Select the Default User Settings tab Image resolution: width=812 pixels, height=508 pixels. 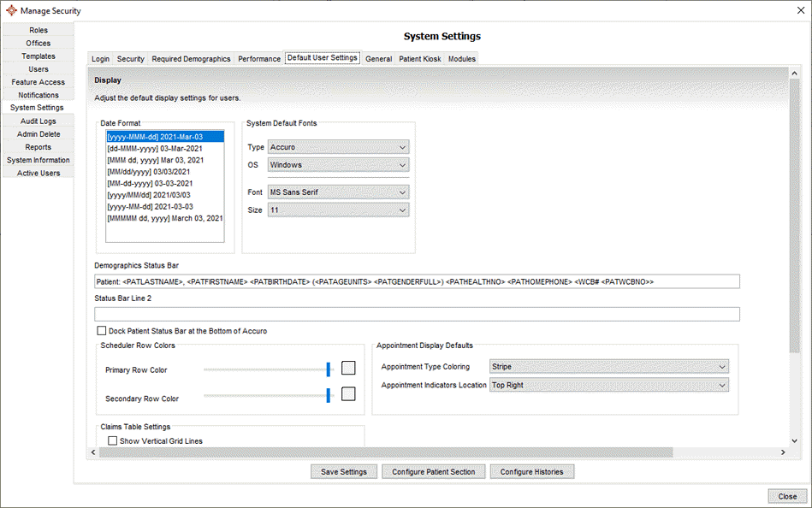click(x=322, y=57)
